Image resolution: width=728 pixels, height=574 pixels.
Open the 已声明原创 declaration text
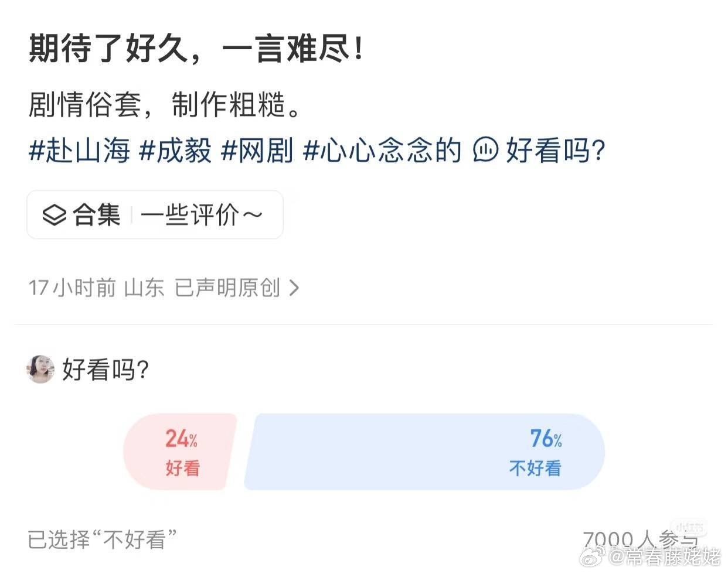coord(227,288)
